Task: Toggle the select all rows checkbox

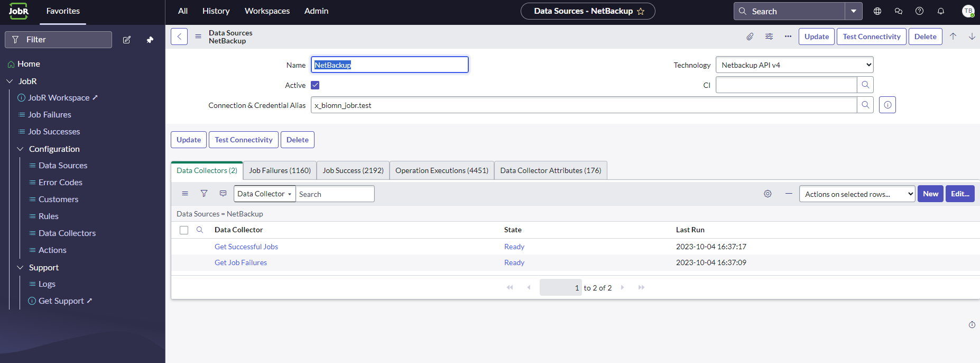Action: coord(184,230)
